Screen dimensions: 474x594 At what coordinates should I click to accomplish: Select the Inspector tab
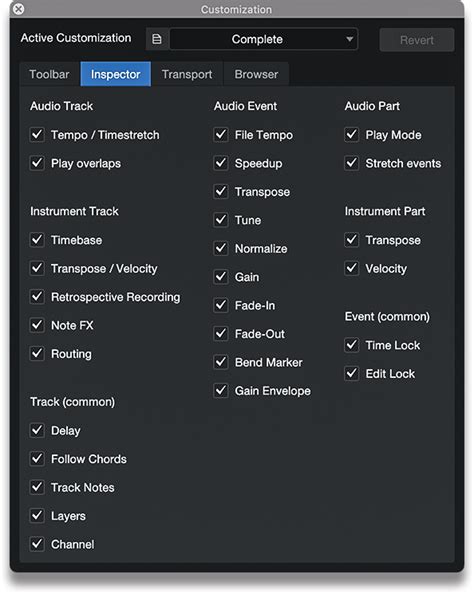tap(116, 74)
